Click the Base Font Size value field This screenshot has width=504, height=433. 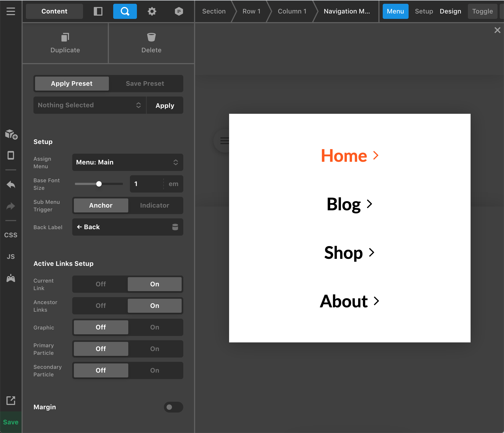click(x=147, y=184)
